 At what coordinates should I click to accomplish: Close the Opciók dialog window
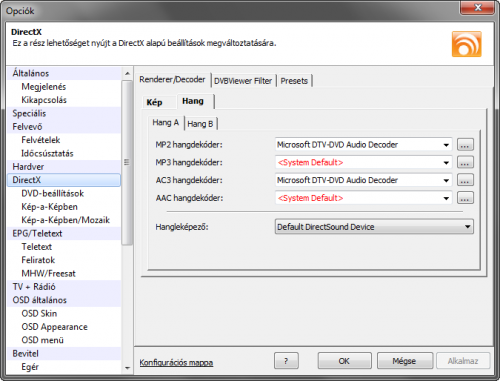click(477, 7)
